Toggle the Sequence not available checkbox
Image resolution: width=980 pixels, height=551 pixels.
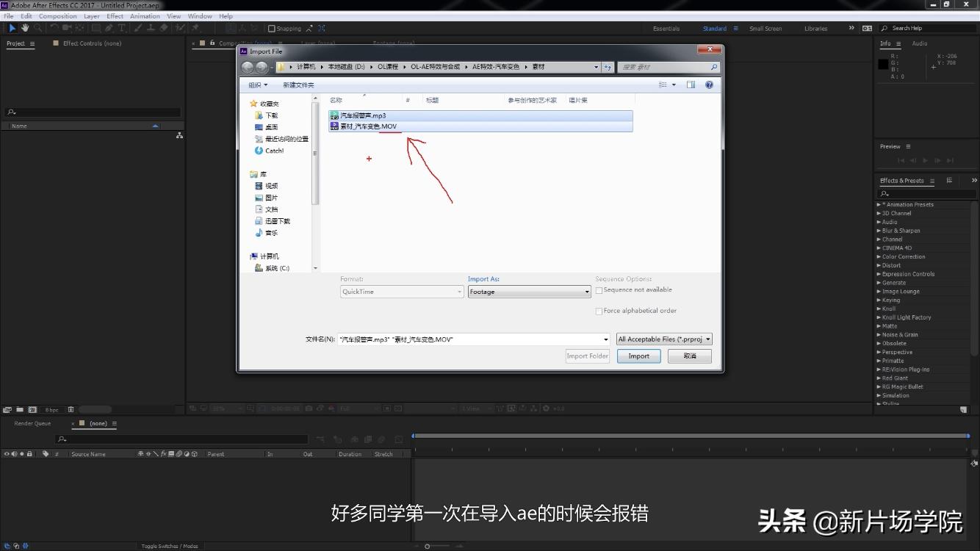point(599,289)
